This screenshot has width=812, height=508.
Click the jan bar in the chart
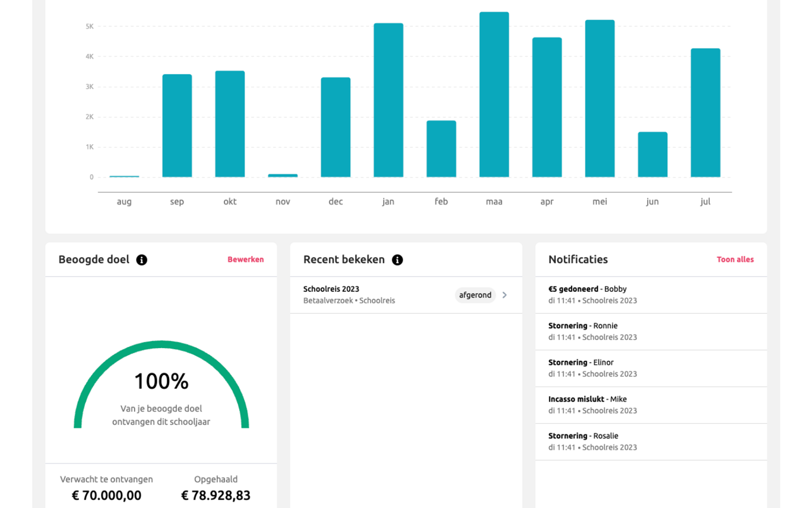click(x=388, y=100)
